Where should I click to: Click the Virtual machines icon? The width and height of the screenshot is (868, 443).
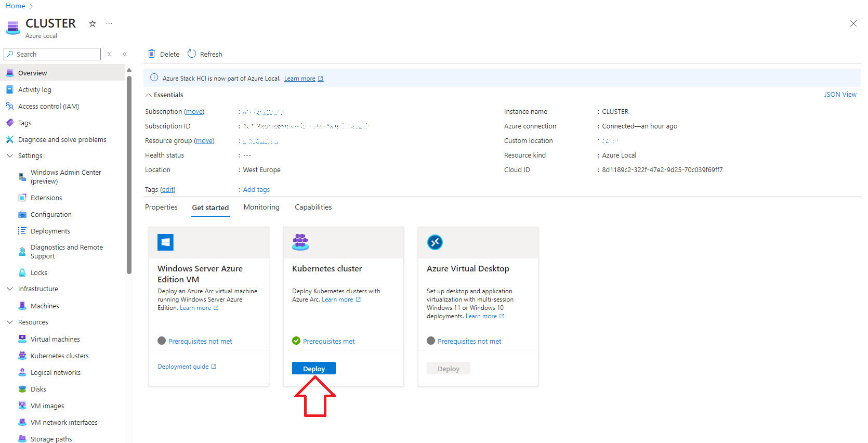click(22, 339)
